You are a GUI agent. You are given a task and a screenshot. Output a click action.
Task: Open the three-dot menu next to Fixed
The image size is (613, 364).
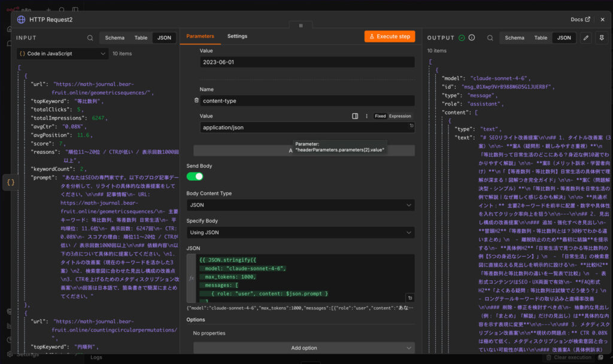click(x=366, y=116)
